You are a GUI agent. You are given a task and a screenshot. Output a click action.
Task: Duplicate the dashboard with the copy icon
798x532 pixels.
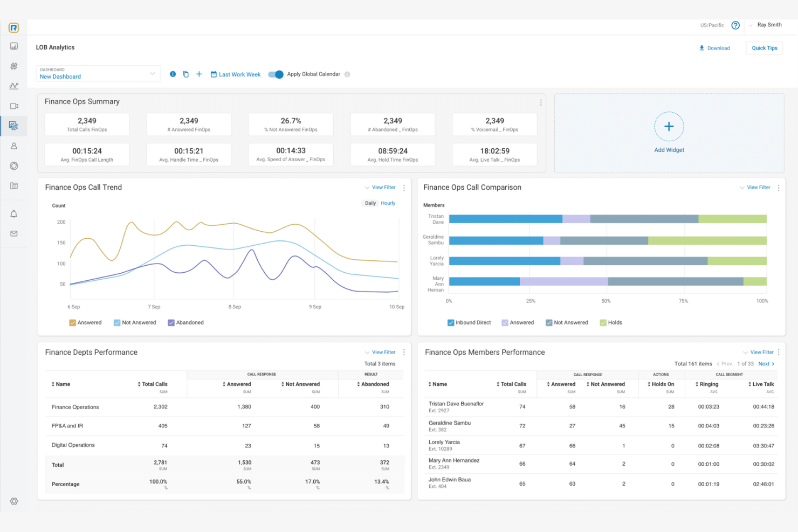coord(186,74)
